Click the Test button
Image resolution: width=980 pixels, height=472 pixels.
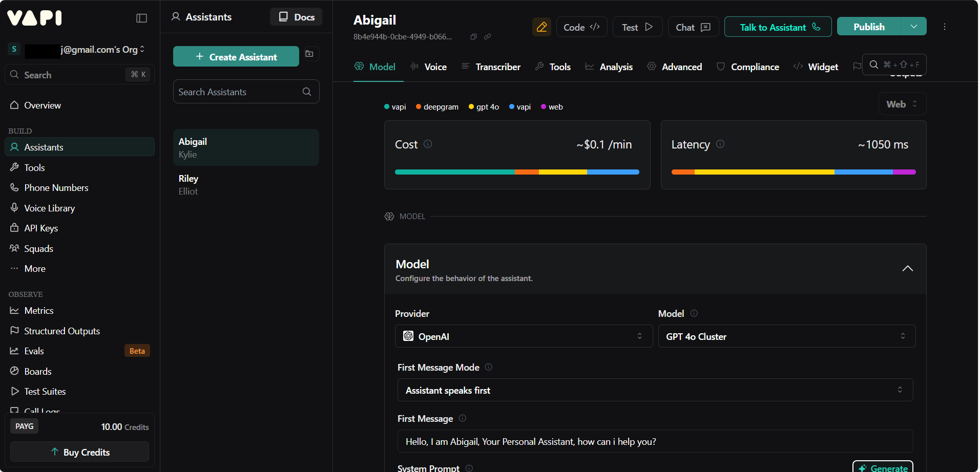(637, 27)
